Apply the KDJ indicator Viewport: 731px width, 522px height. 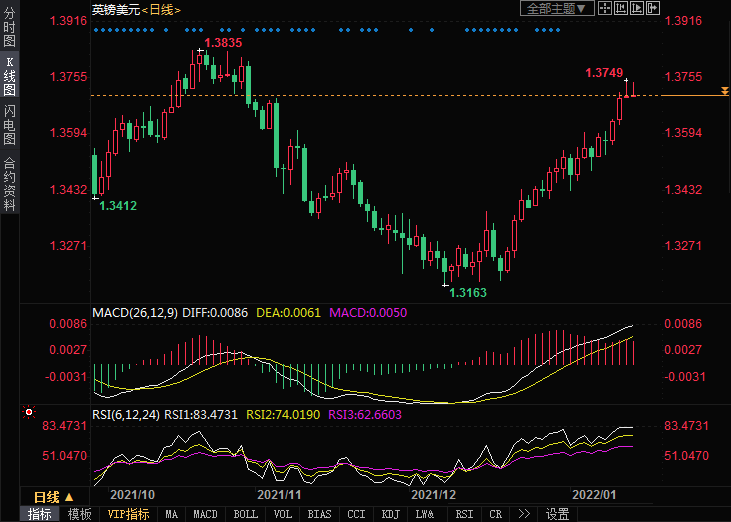click(388, 514)
